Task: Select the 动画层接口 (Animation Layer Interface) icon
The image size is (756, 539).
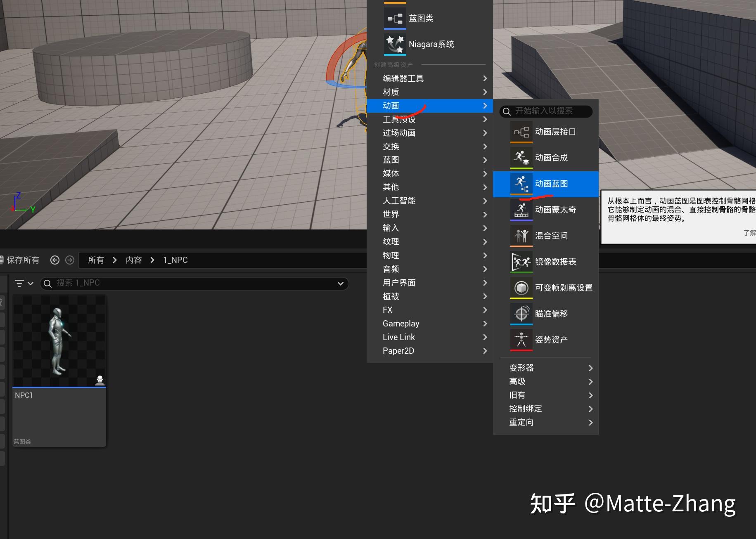Action: coord(521,132)
